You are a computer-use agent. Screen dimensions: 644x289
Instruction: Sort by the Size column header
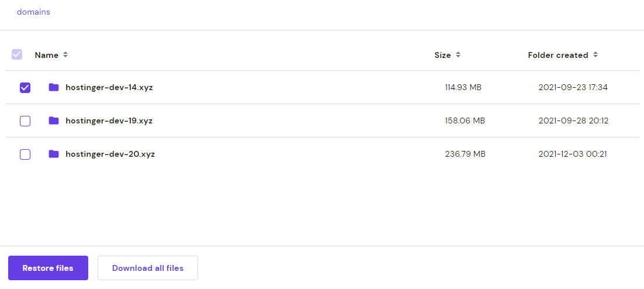(442, 55)
